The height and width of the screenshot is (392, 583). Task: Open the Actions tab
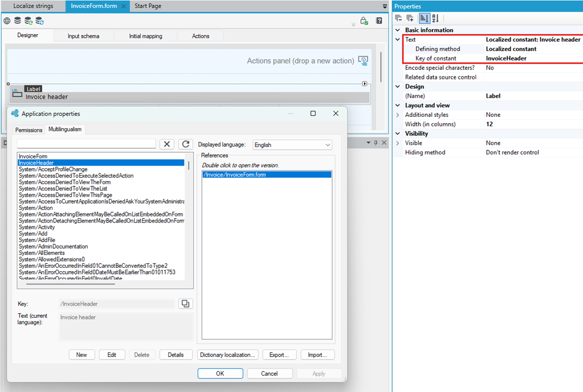[200, 36]
